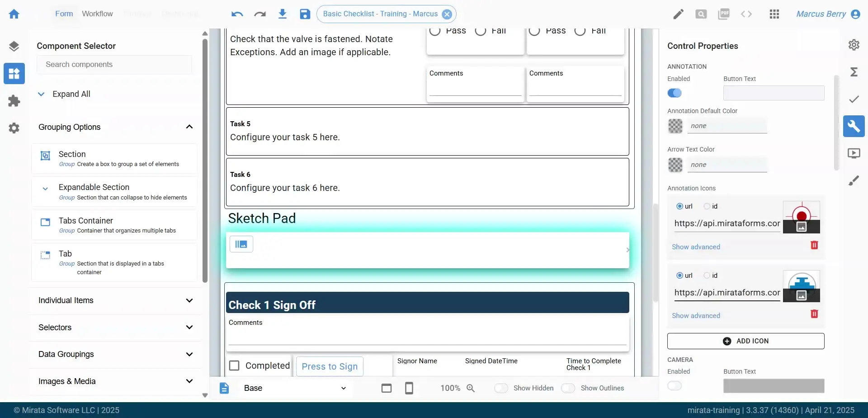Image resolution: width=868 pixels, height=418 pixels.
Task: Undo the last form change
Action: 237,14
